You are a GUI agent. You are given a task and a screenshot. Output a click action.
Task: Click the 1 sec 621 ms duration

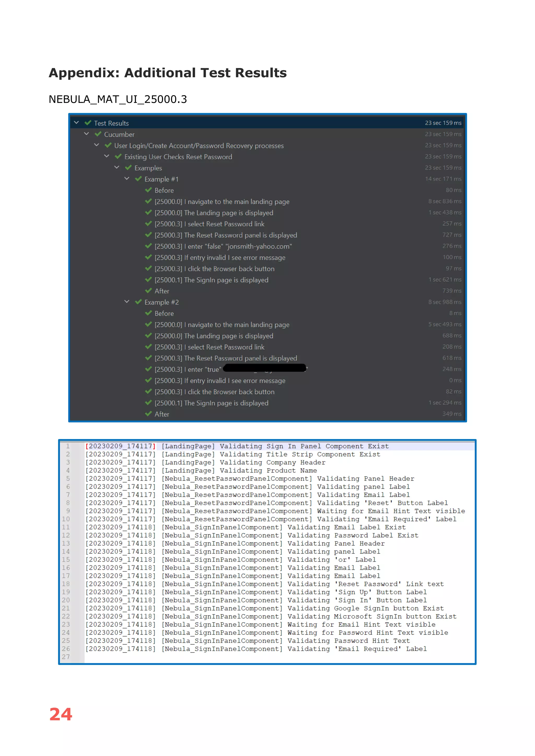pyautogui.click(x=445, y=280)
